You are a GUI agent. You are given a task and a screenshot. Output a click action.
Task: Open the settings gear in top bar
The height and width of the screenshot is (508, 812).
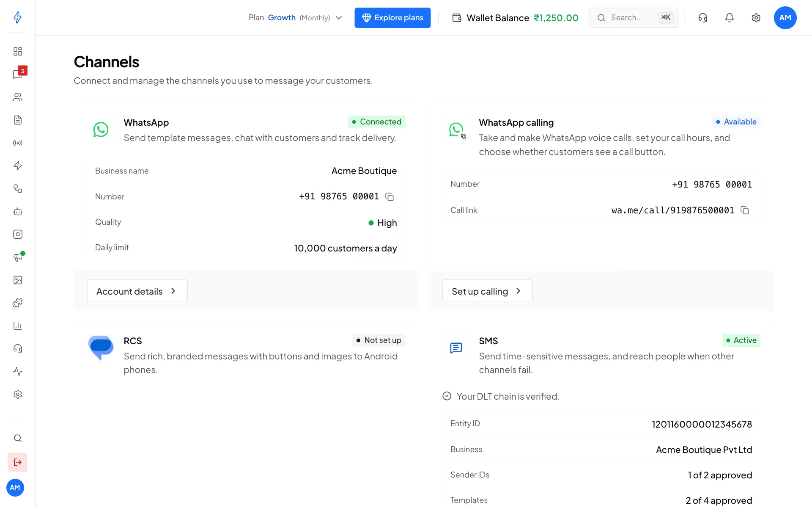(756, 18)
